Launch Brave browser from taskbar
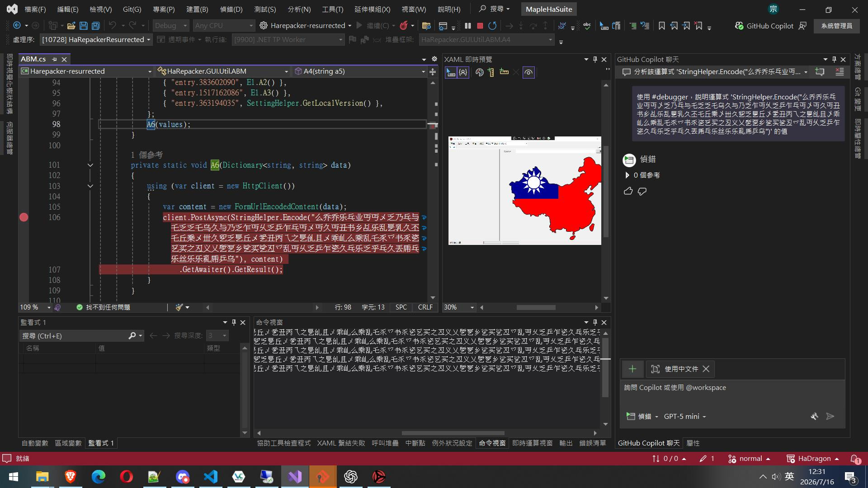Viewport: 868px width, 488px height. tap(70, 477)
